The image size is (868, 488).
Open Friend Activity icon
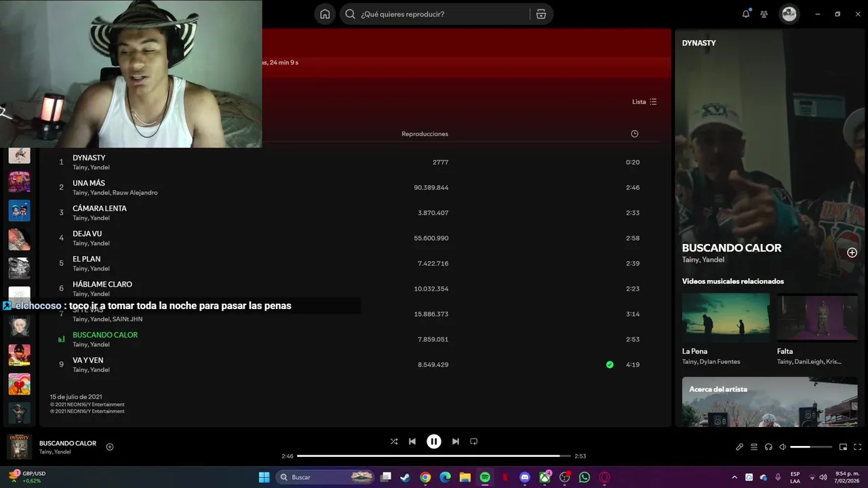tap(764, 14)
